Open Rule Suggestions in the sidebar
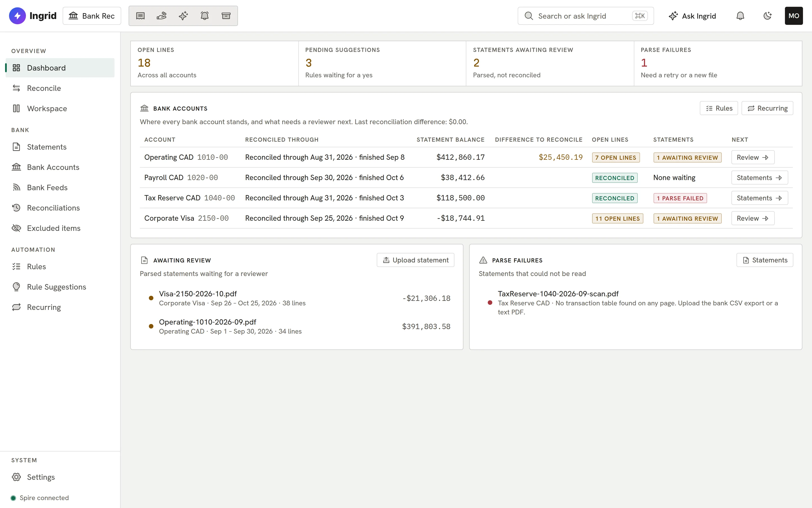The image size is (812, 508). [60, 286]
